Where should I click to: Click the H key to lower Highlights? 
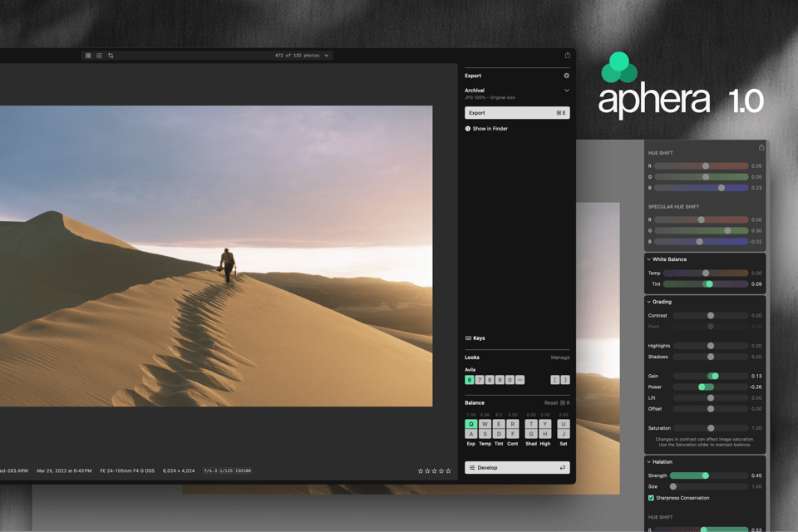pos(545,434)
